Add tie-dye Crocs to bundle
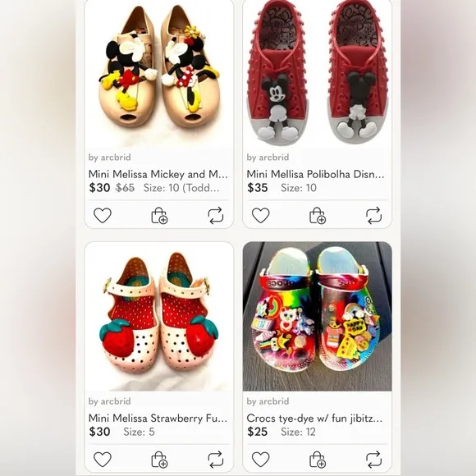This screenshot has width=476, height=476. (318, 460)
